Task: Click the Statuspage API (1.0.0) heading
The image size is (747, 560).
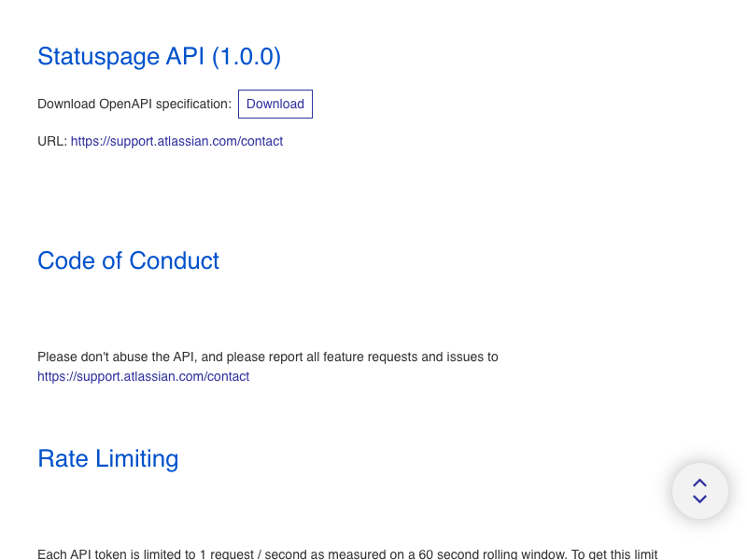Action: pos(159,57)
